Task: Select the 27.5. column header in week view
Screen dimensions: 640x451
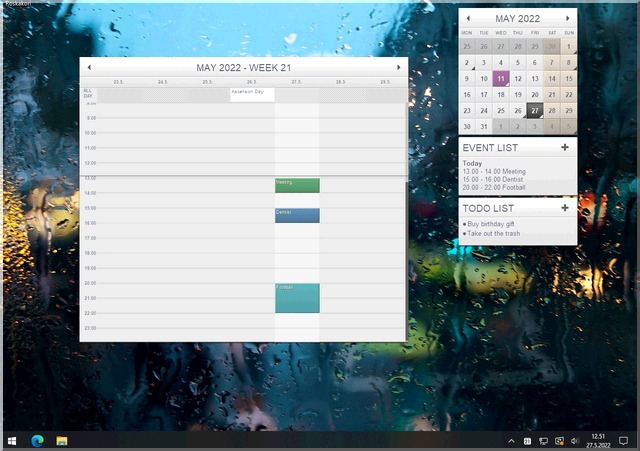Action: click(x=296, y=82)
